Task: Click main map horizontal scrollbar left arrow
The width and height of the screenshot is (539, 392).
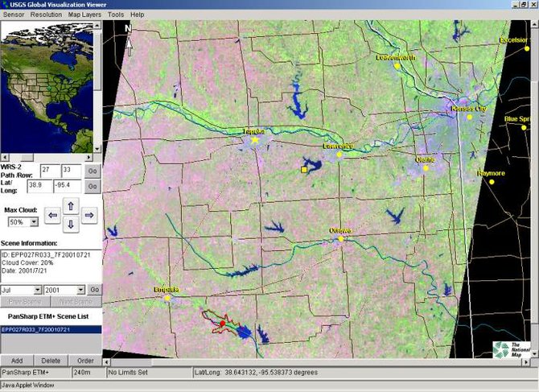Action: tap(106, 362)
